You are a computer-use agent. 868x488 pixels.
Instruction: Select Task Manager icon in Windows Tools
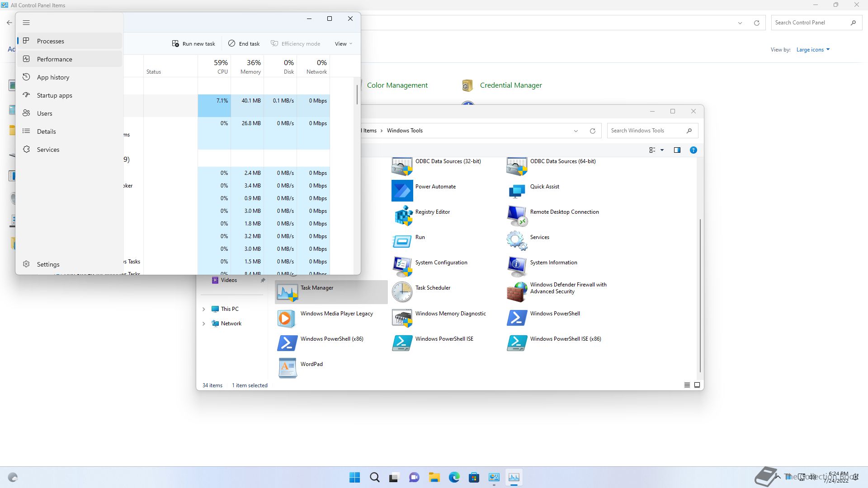[287, 292]
